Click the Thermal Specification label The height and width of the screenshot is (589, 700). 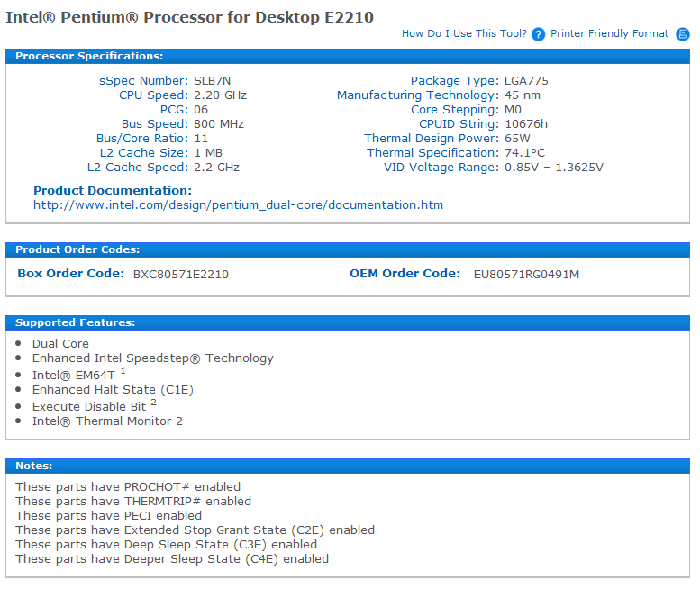tap(433, 153)
